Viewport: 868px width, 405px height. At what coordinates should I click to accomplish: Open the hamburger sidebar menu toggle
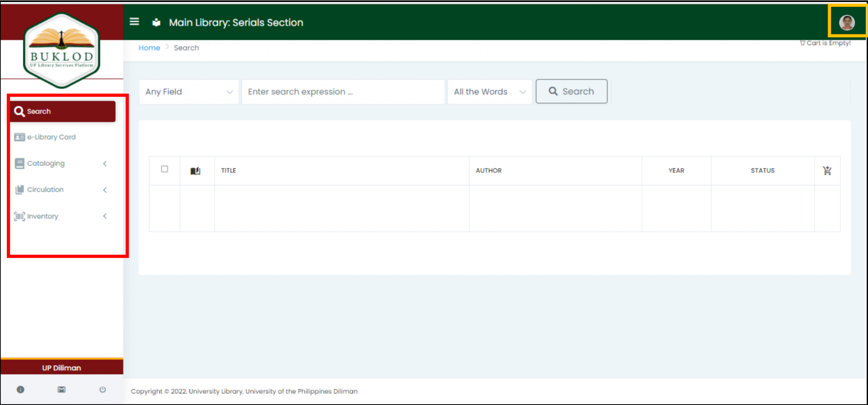click(134, 22)
